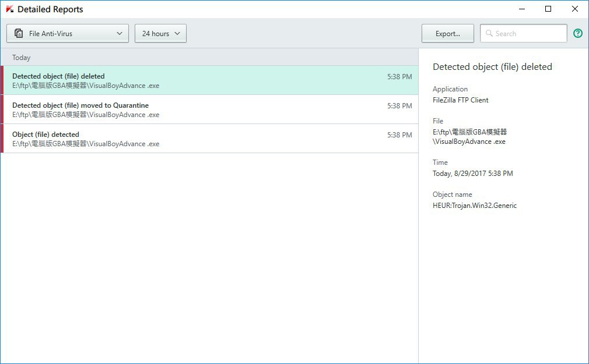Click the magnifier icon in Search box
Image resolution: width=589 pixels, height=364 pixels.
[489, 33]
